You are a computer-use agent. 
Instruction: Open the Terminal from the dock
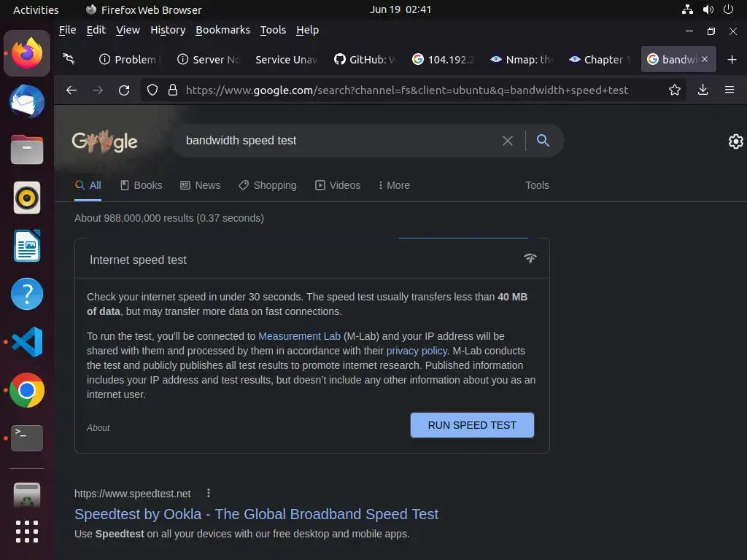pyautogui.click(x=27, y=438)
